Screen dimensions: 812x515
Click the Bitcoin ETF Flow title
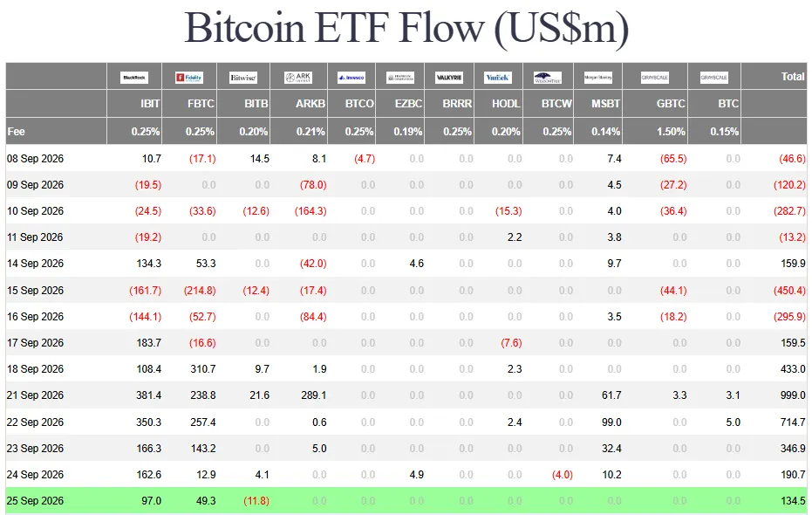406,28
